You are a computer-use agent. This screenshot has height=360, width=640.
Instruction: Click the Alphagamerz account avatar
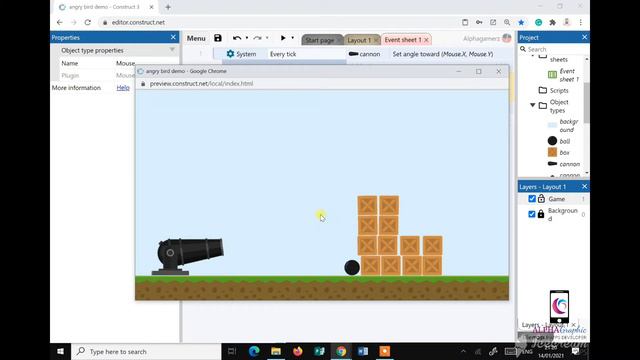click(x=507, y=38)
